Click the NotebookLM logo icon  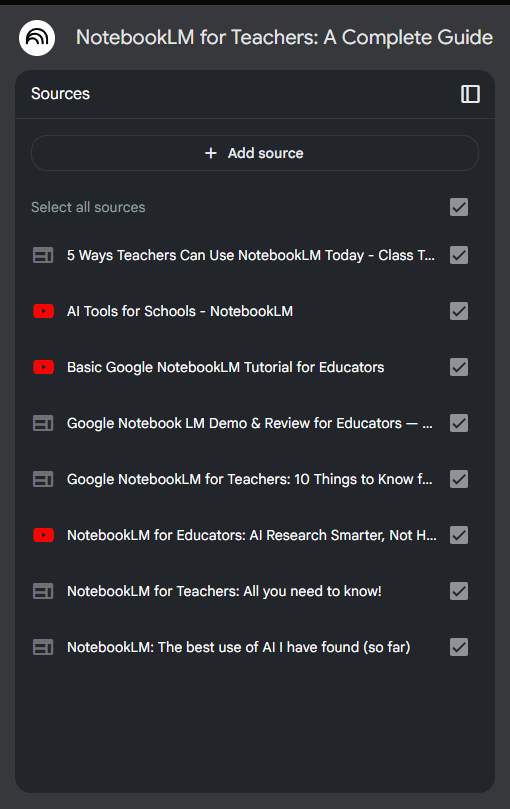(37, 38)
